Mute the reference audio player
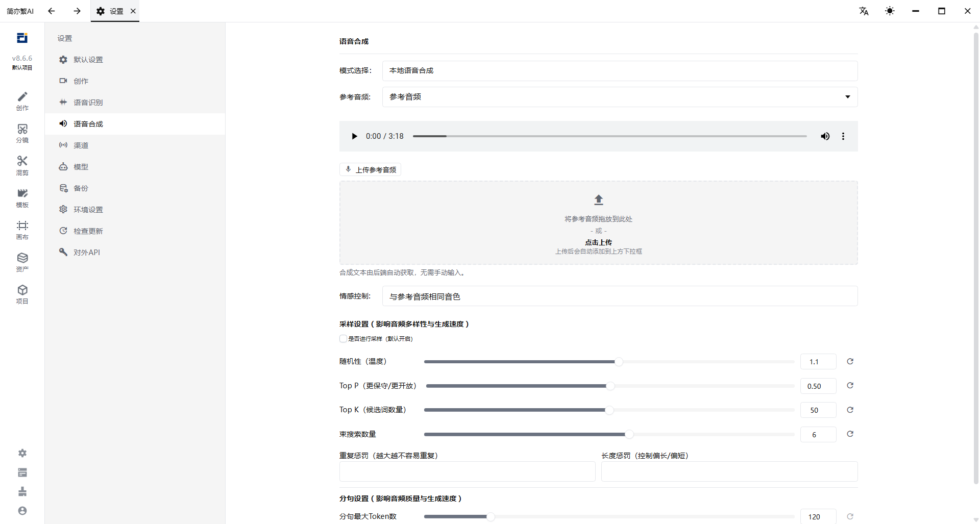Image resolution: width=980 pixels, height=524 pixels. 825,136
